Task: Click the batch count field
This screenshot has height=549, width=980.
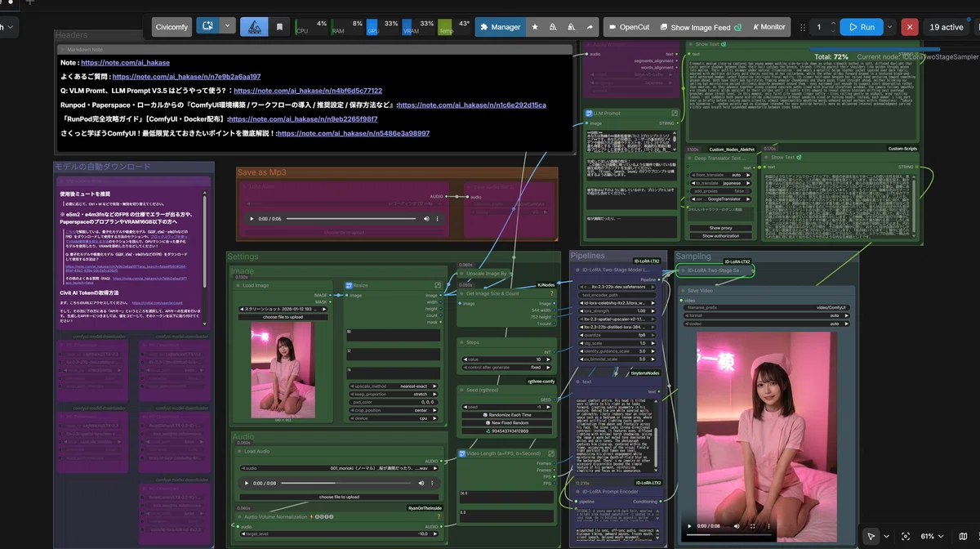Action: pos(819,27)
